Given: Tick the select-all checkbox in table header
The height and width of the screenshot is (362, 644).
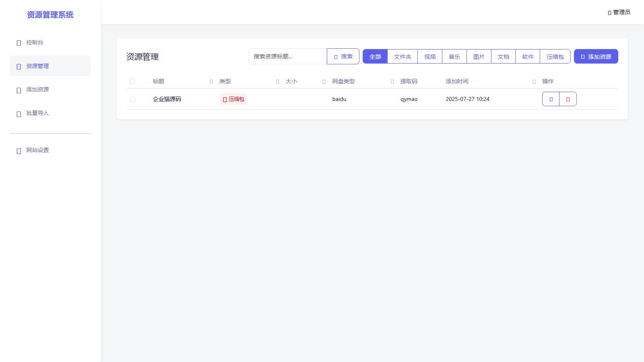Looking at the screenshot, I should point(132,81).
